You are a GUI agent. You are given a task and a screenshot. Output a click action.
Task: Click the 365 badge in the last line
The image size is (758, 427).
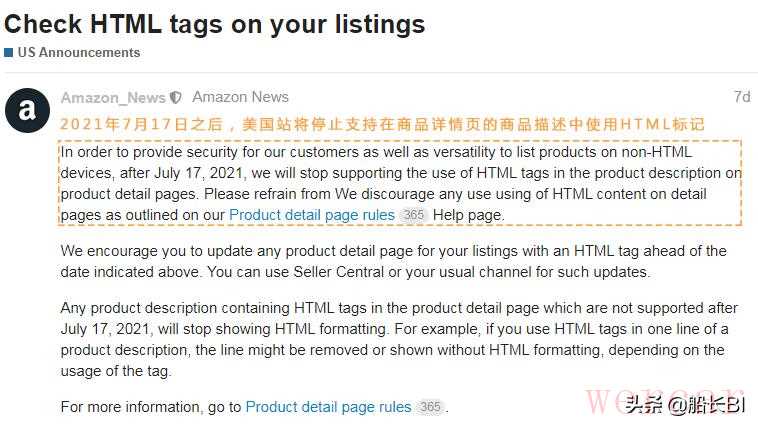click(429, 407)
